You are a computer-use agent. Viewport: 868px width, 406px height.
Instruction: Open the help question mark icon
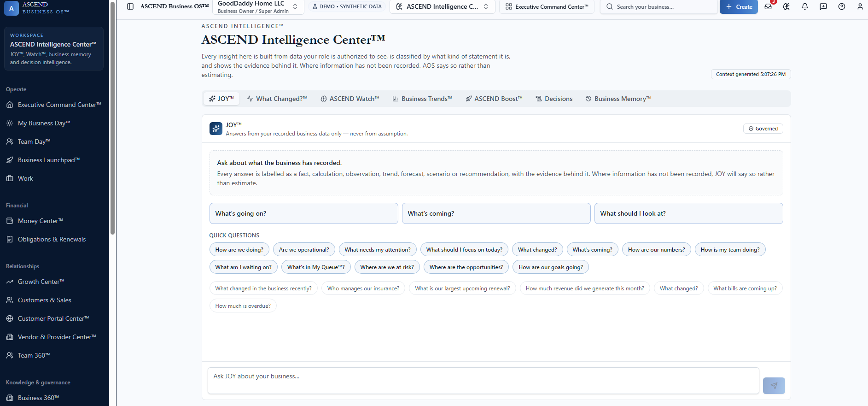point(842,6)
